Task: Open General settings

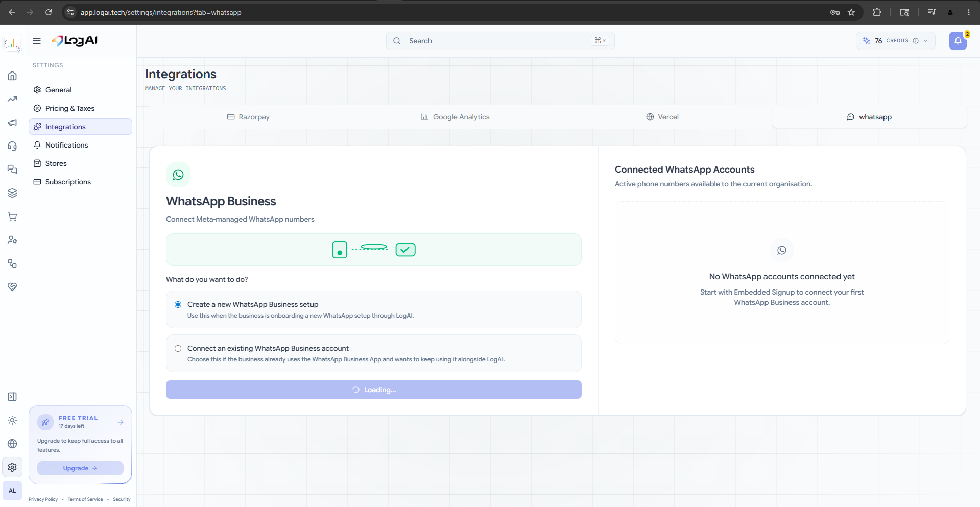Action: tap(80, 90)
